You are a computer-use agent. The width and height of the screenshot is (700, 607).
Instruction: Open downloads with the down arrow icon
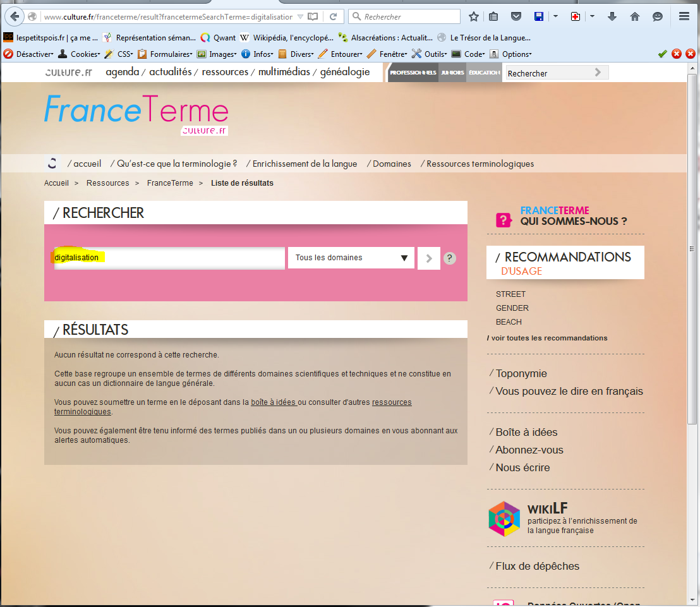pyautogui.click(x=612, y=16)
